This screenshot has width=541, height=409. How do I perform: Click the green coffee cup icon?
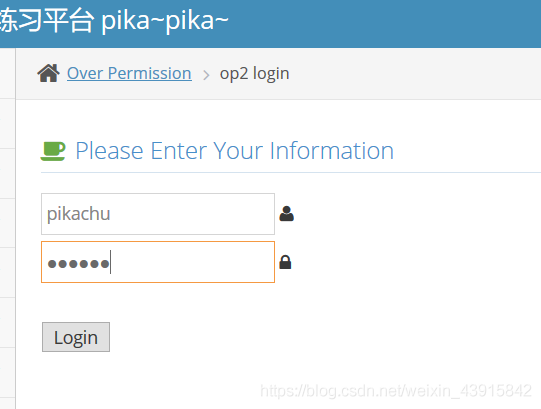coord(53,151)
